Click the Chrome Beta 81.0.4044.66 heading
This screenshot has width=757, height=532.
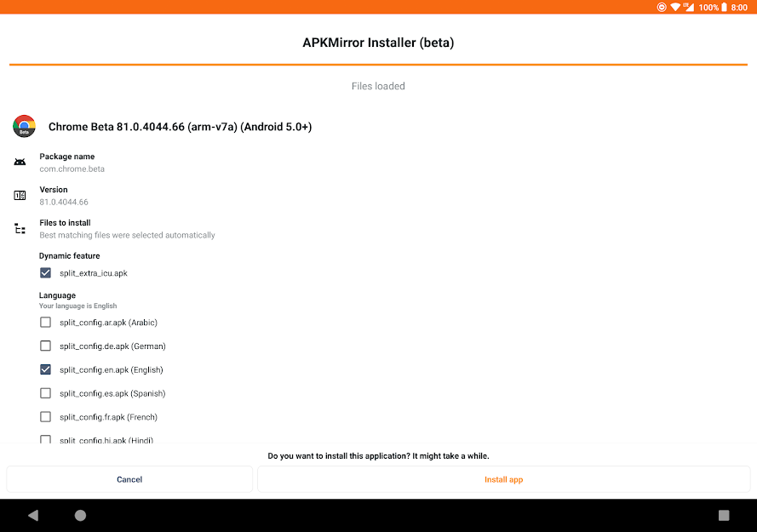click(180, 127)
